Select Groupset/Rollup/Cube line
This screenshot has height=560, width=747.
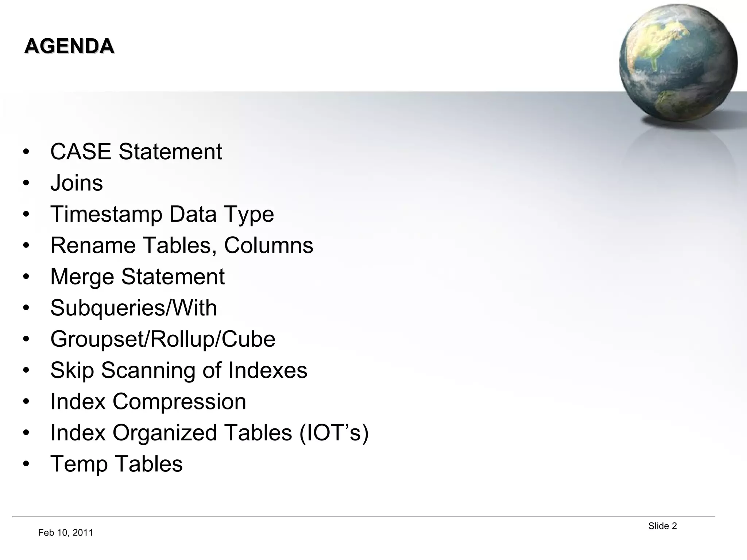point(163,339)
